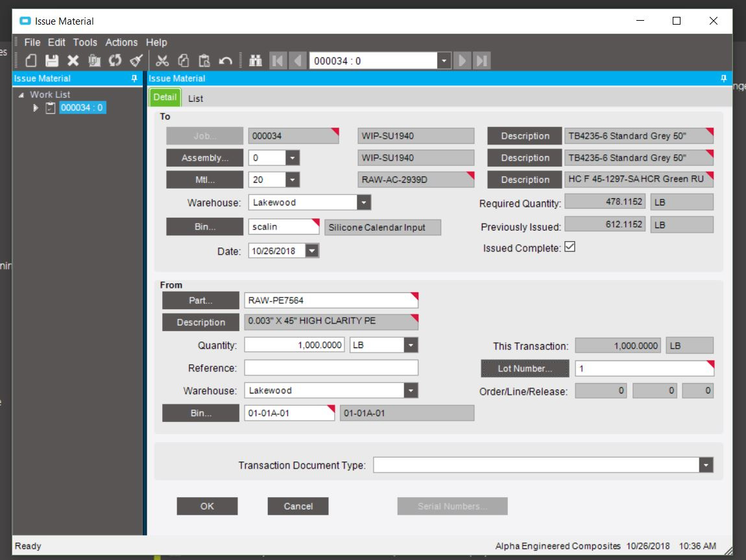The image size is (746, 560).
Task: Click the binoculars Search icon
Action: 256,61
